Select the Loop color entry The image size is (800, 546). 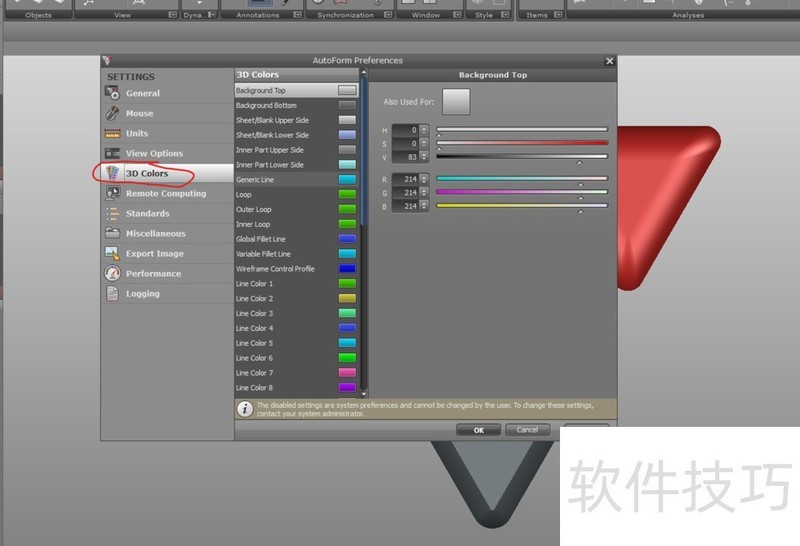(296, 194)
